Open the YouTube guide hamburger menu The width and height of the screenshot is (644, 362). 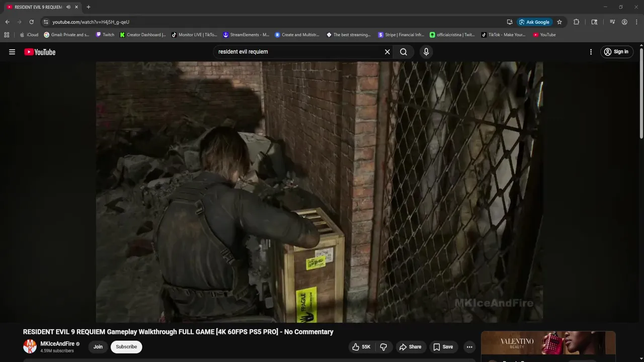(12, 52)
